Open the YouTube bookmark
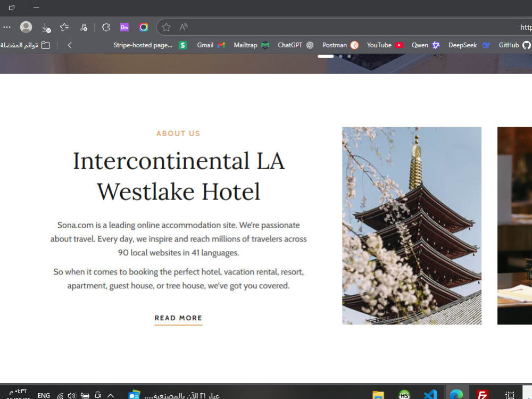Screen dimensions: 532x399 (385, 45)
